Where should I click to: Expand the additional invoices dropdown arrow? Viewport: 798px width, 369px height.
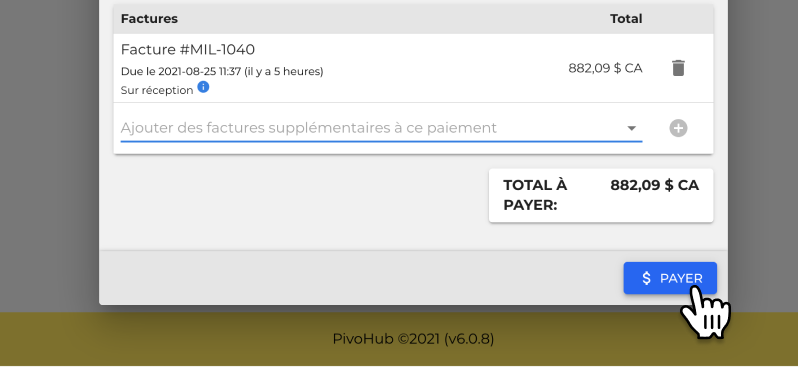pos(631,128)
